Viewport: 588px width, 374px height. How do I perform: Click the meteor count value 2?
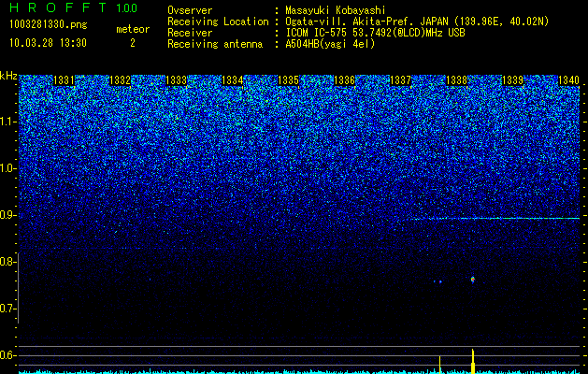[x=133, y=43]
